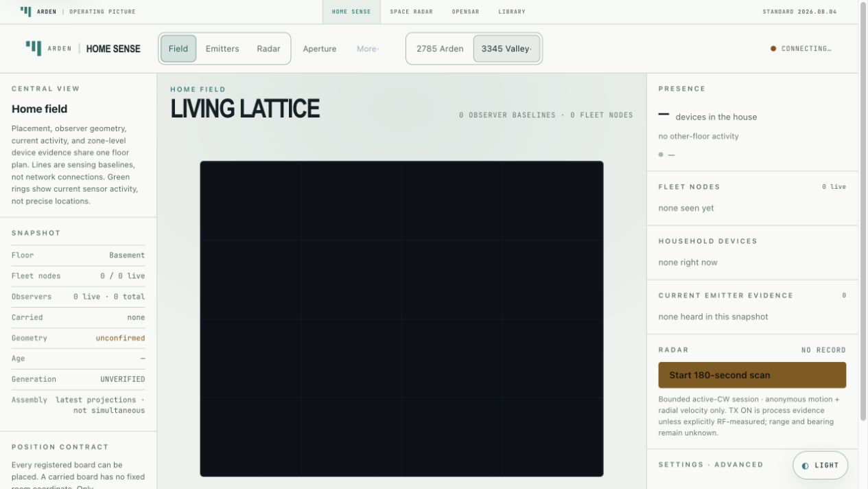Click the Household Devices heading

coord(708,241)
